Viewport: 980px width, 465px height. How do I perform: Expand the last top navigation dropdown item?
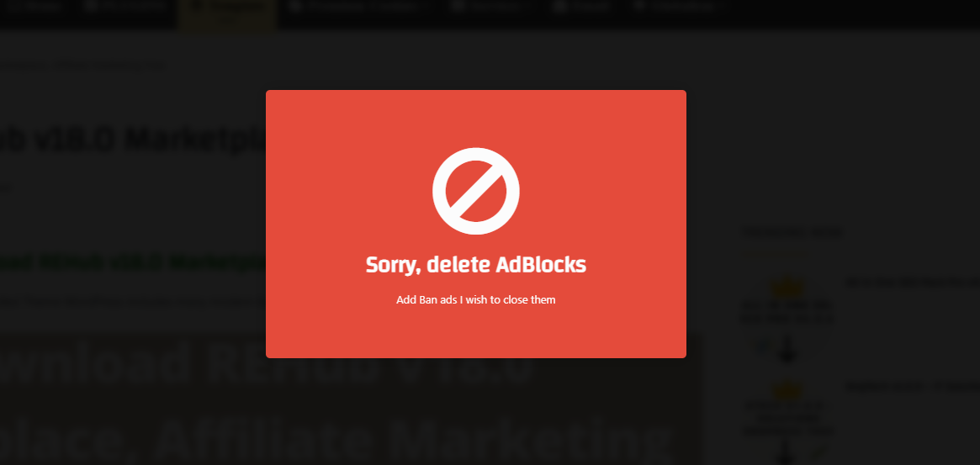click(679, 8)
